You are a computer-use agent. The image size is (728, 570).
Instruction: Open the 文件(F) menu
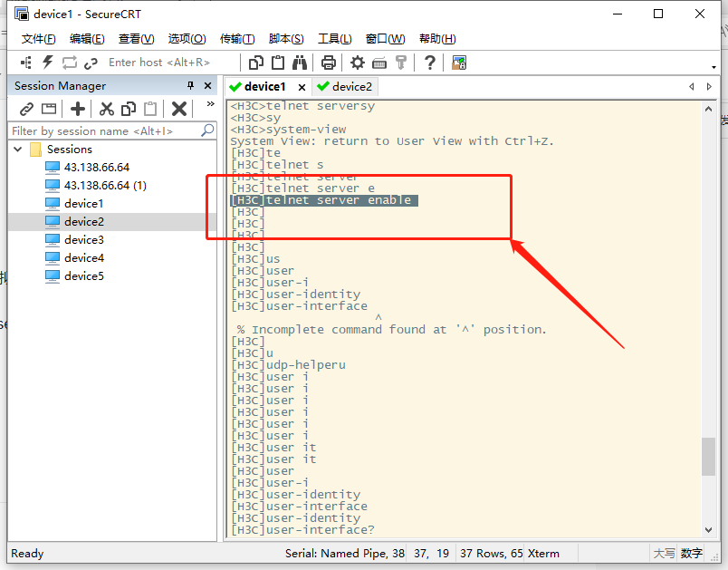[39, 39]
